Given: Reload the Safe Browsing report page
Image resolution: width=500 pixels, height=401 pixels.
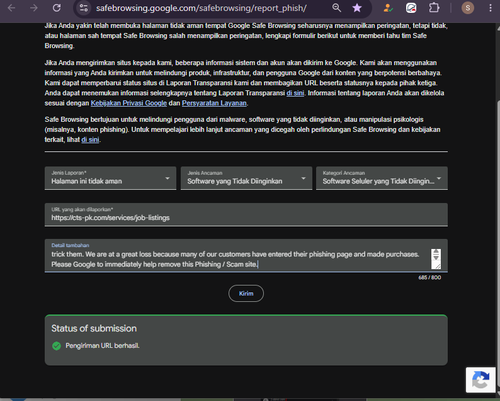Looking at the screenshot, I should [x=57, y=8].
